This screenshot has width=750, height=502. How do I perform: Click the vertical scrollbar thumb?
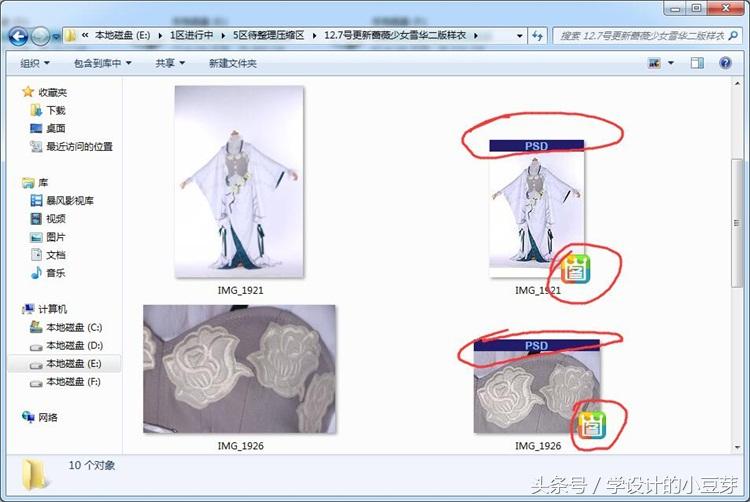pyautogui.click(x=737, y=223)
